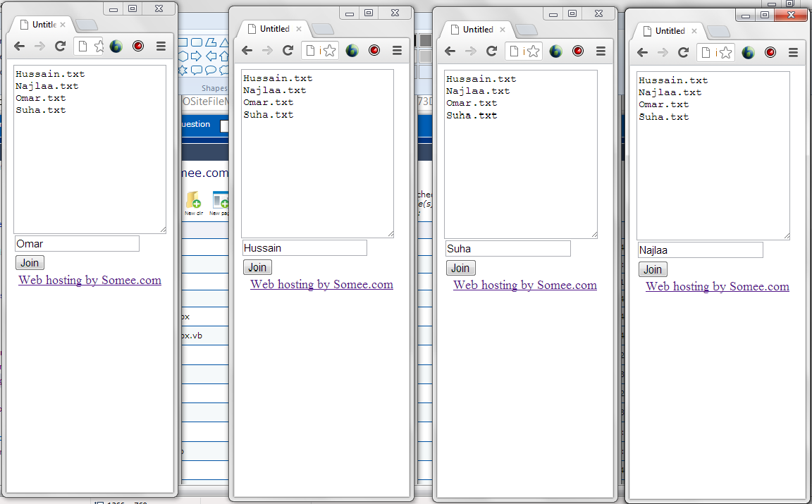Close the Untitled tab in the Suha window

502,30
